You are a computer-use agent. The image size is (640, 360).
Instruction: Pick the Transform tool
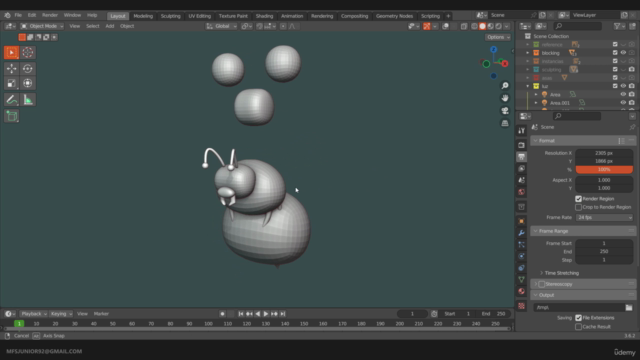pyautogui.click(x=28, y=83)
